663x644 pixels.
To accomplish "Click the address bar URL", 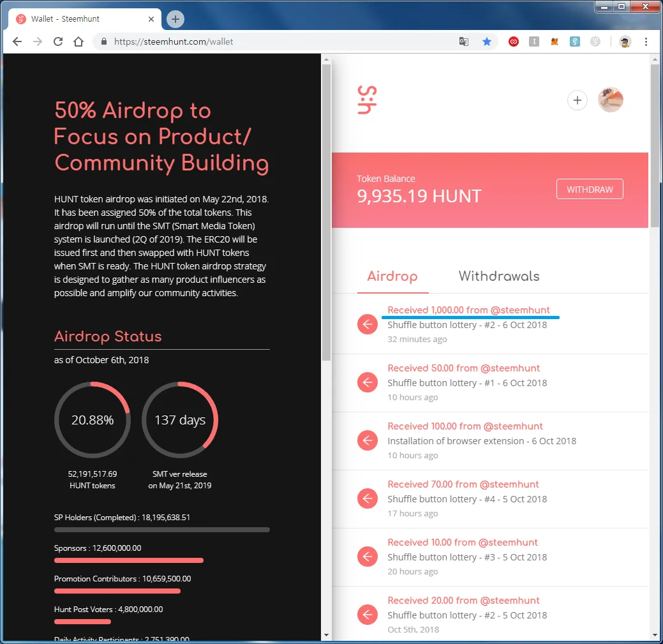I will 174,41.
